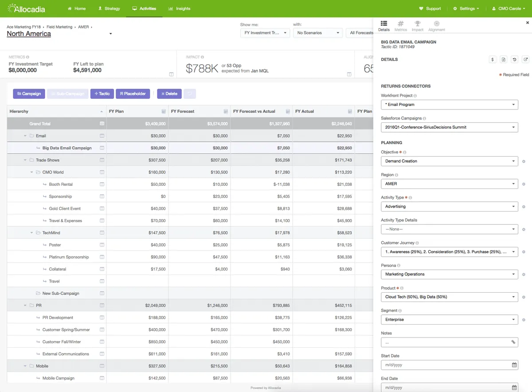Open the Workfront Project dropdown
This screenshot has height=392, width=532.
449,105
